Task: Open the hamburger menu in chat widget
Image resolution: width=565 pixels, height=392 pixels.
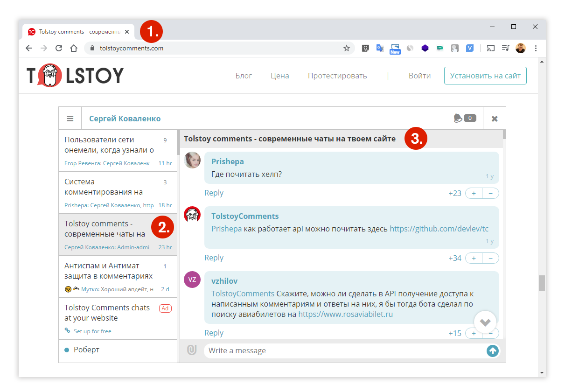Action: pos(70,119)
